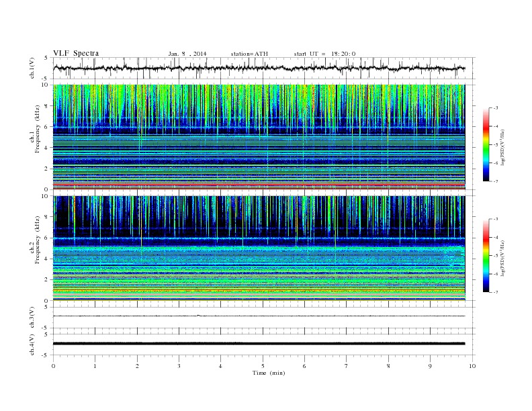The height and width of the screenshot is (411, 532).
Task: Click the "start UT = 18:20:0" text
Action: pyautogui.click(x=324, y=54)
